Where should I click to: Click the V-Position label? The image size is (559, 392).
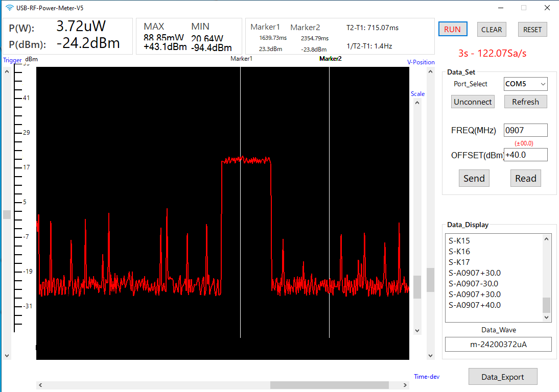[x=421, y=62]
